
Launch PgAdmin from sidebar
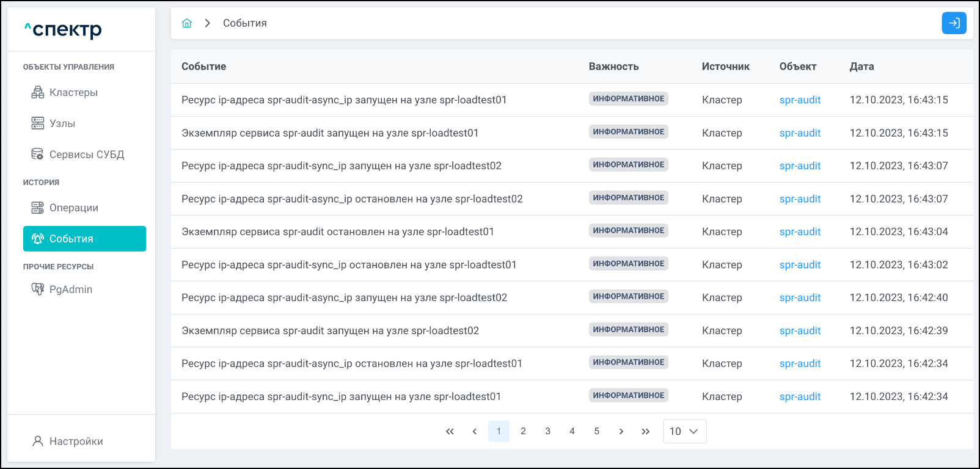click(x=70, y=289)
